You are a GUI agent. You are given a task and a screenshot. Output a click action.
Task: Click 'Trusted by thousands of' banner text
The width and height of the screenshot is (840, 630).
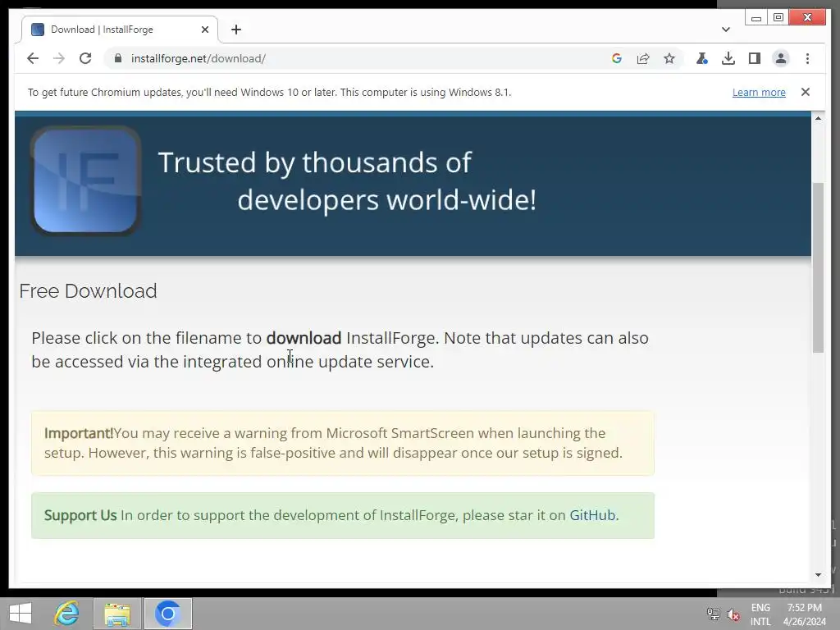point(315,162)
